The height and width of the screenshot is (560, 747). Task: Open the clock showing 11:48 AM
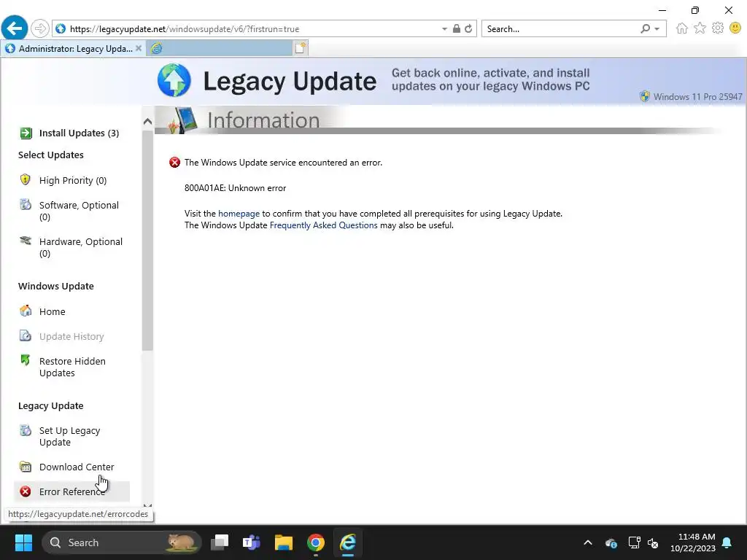pyautogui.click(x=693, y=542)
